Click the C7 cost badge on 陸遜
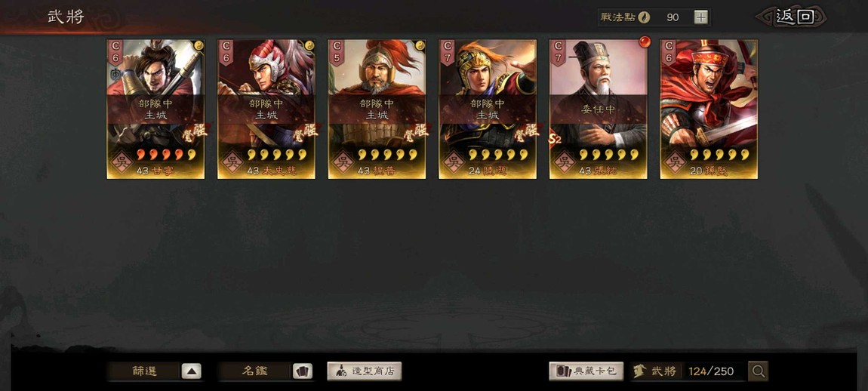 point(448,52)
